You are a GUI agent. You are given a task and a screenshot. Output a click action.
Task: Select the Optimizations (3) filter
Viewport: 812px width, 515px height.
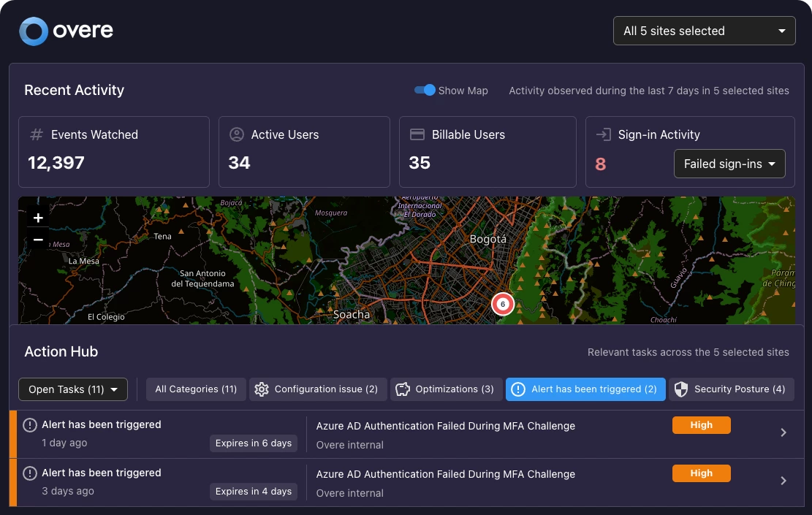[x=447, y=389]
